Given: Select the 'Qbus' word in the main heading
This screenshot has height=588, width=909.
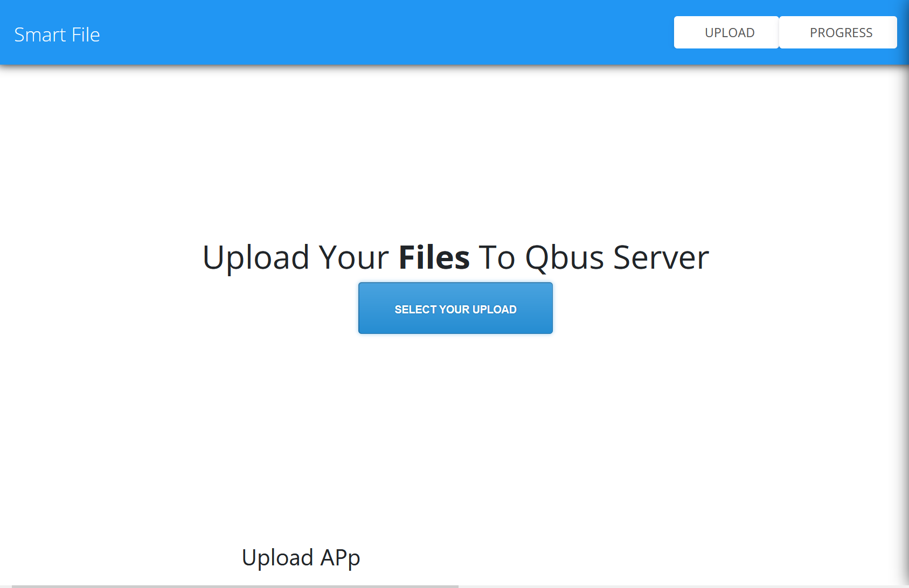Looking at the screenshot, I should tap(564, 257).
